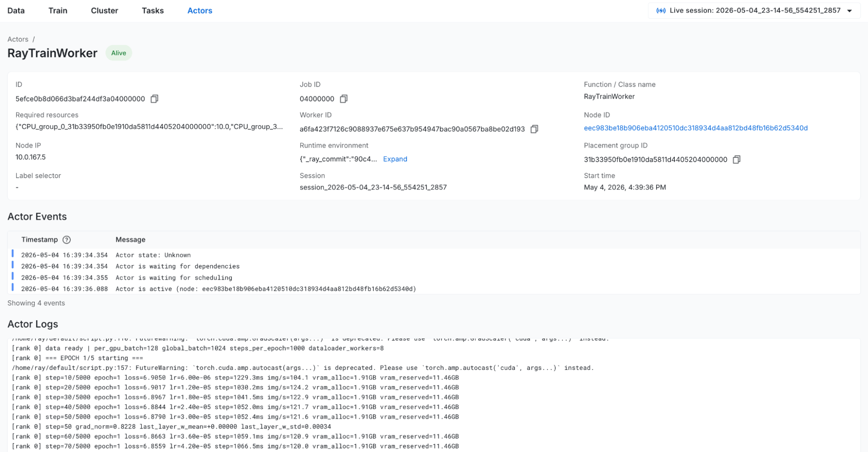Copy the Placement group ID
This screenshot has height=452, width=868.
click(x=736, y=160)
